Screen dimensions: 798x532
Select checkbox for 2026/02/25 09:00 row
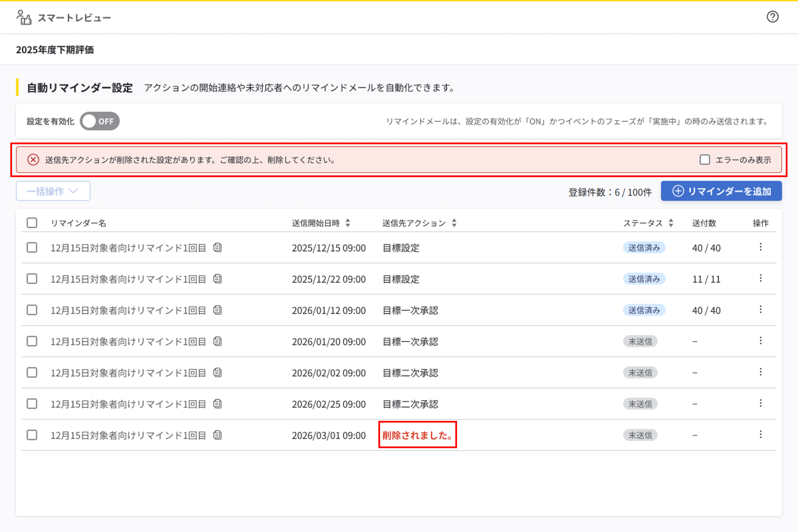pyautogui.click(x=32, y=404)
